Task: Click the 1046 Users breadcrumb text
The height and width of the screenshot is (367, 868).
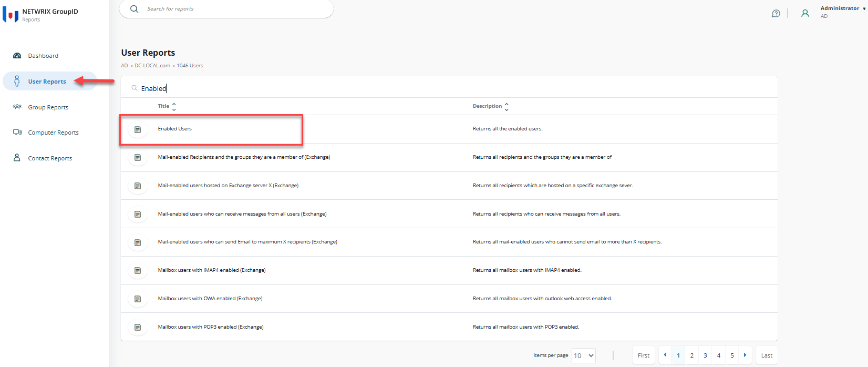Action: (x=190, y=66)
